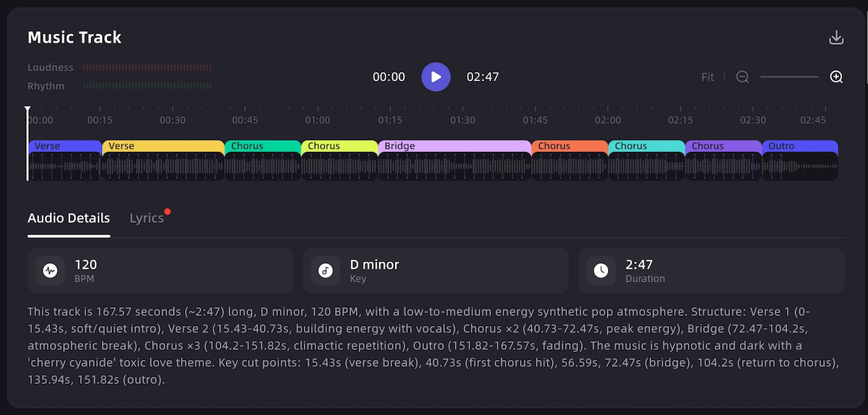This screenshot has height=415, width=868.
Task: Click the 02:30 ruler mark
Action: click(753, 120)
